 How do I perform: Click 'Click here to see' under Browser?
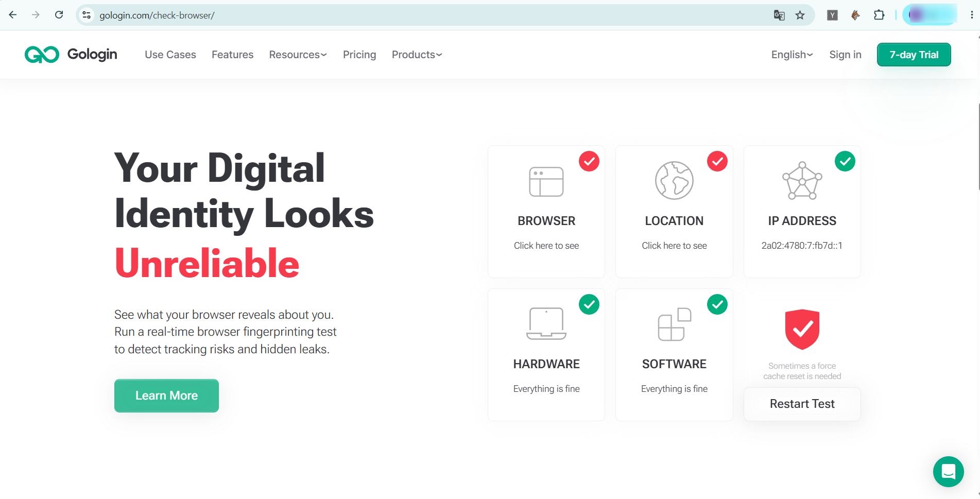(546, 246)
